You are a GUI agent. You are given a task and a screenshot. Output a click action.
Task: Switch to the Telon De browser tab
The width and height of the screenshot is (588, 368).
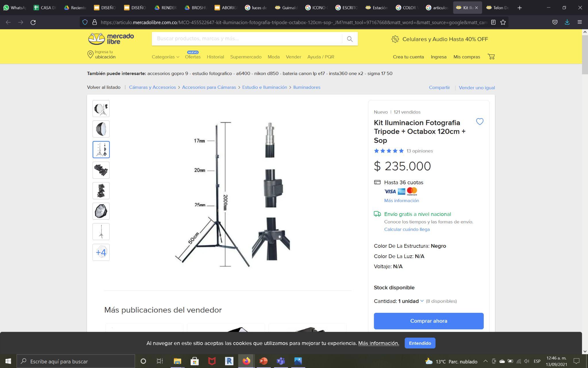[x=498, y=8]
